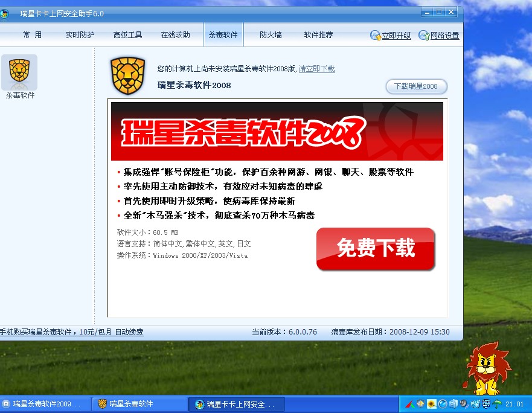Switch to the 软件推荐 tab
This screenshot has width=532, height=413.
(x=319, y=35)
